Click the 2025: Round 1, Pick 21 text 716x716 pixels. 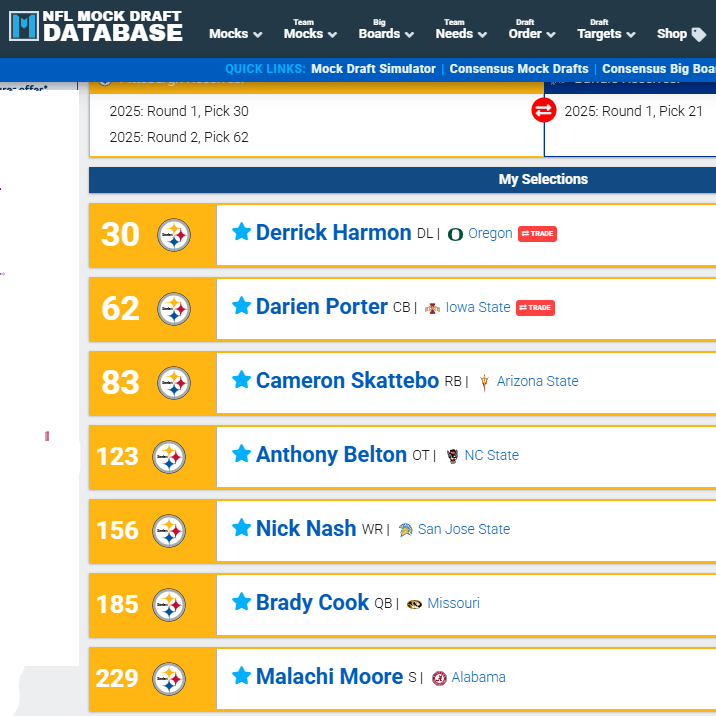[x=633, y=111]
